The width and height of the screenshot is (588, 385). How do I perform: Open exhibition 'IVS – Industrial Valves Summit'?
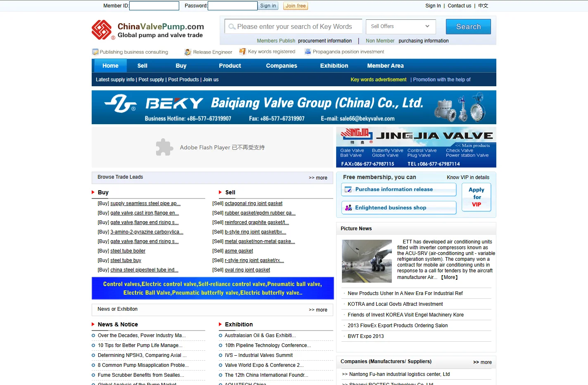pos(258,355)
